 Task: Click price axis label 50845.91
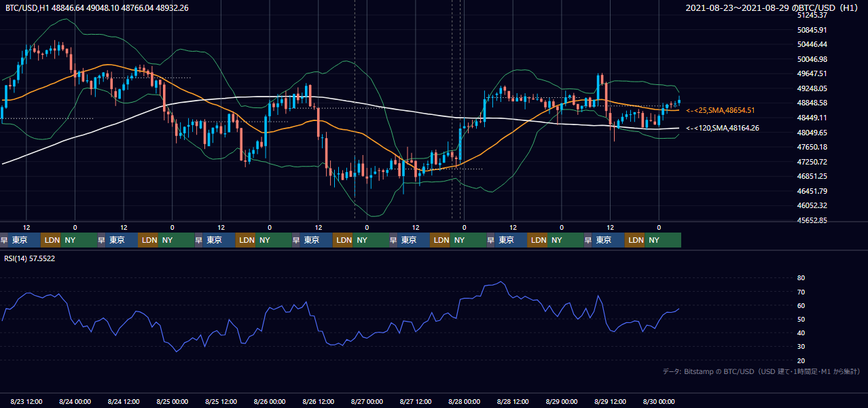[812, 30]
